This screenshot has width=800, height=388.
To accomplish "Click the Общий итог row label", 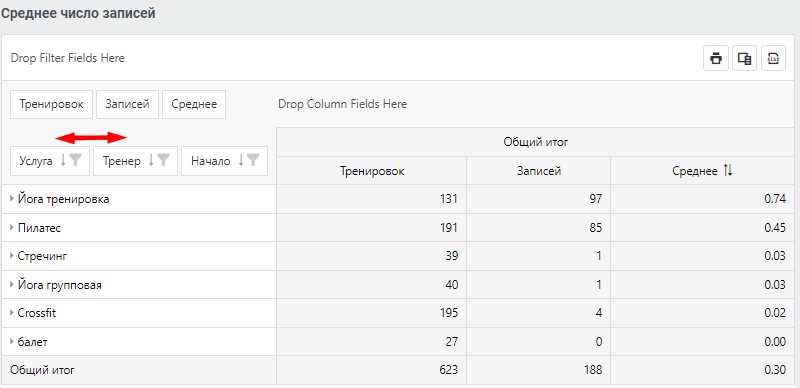I will (42, 370).
